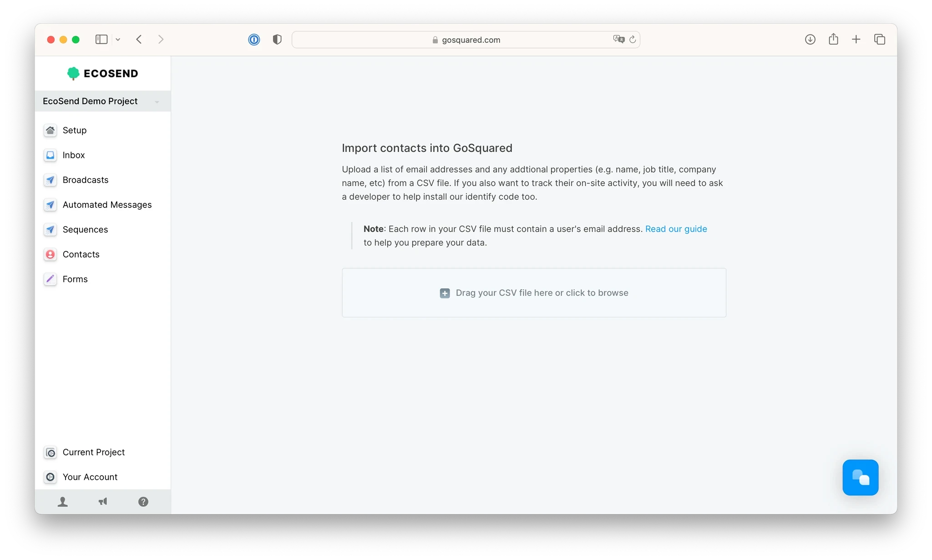Click the user profile icon in sidebar footer
Screen dimensions: 932x560
[63, 501]
